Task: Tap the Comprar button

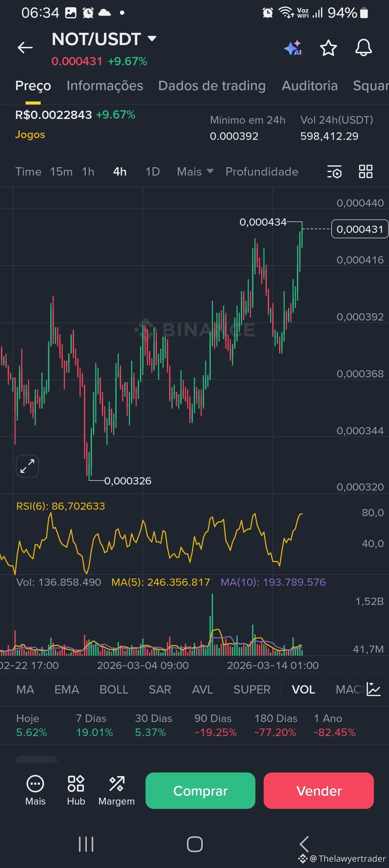Action: (200, 790)
